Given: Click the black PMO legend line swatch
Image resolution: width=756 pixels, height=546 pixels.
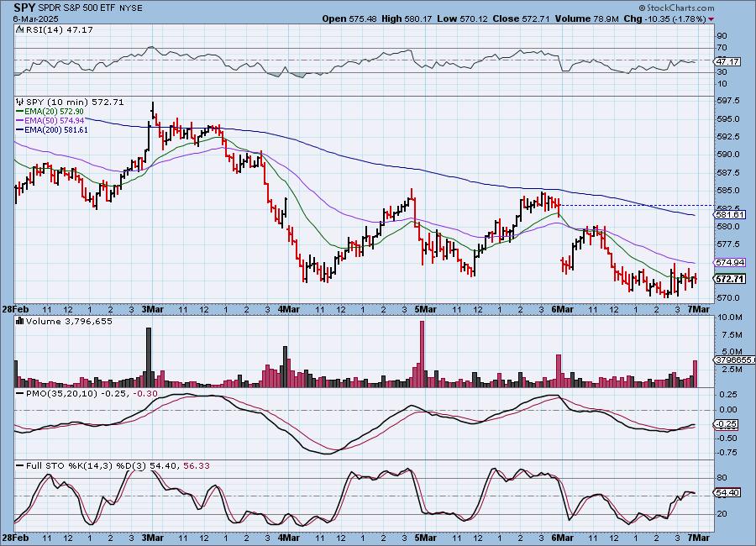Looking at the screenshot, I should pyautogui.click(x=20, y=394).
